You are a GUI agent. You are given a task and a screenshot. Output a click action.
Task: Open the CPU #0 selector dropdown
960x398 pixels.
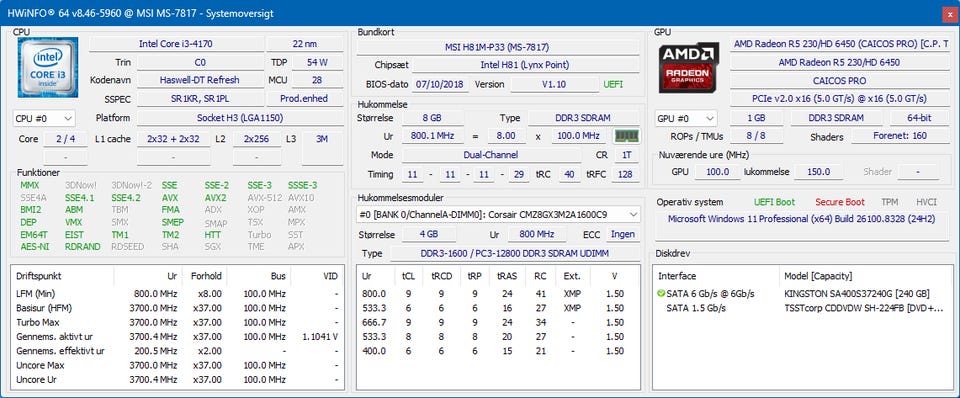click(43, 118)
